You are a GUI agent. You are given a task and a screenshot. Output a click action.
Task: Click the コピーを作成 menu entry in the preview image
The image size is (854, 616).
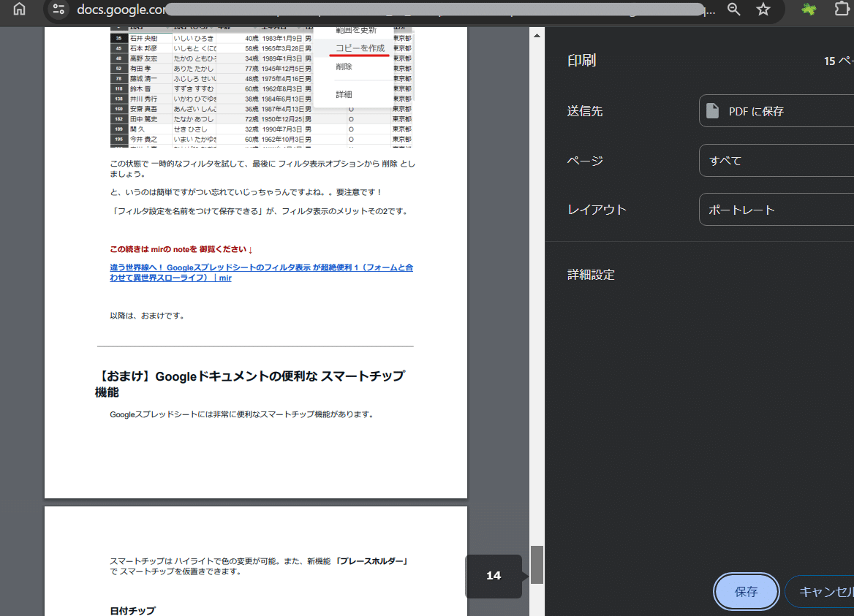(x=360, y=48)
